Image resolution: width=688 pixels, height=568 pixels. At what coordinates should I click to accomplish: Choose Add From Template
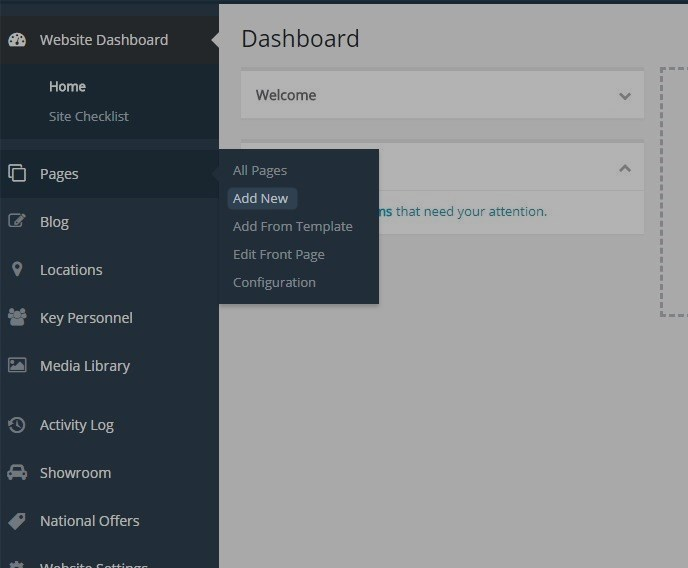pos(293,226)
